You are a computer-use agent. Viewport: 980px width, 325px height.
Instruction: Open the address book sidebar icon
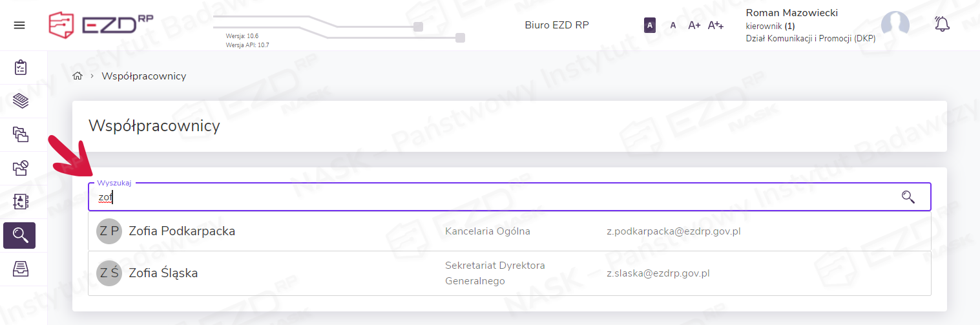[21, 202]
